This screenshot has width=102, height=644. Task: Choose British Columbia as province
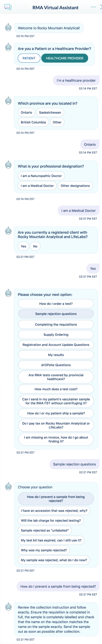pos(33,122)
